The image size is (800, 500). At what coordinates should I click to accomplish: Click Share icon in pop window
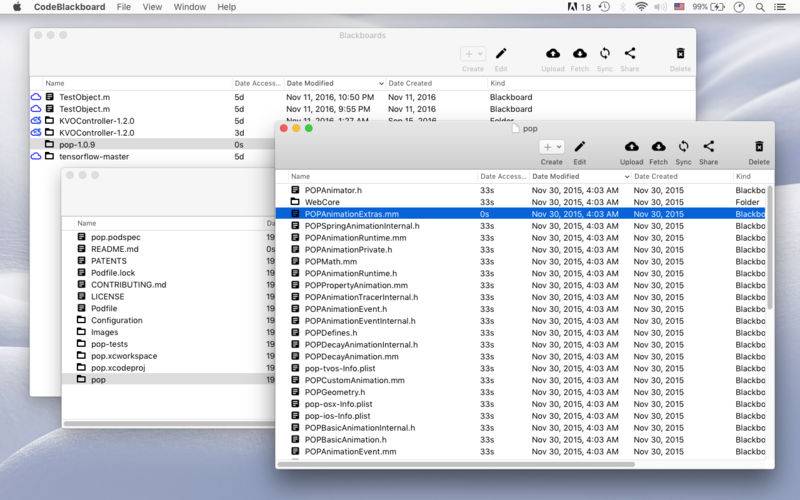709,147
